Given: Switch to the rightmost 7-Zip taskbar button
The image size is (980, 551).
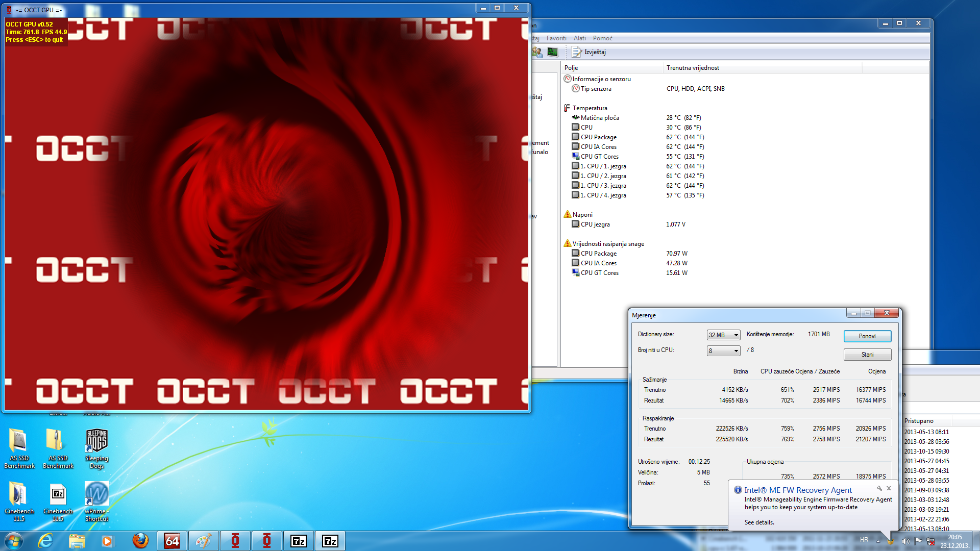Looking at the screenshot, I should point(330,541).
